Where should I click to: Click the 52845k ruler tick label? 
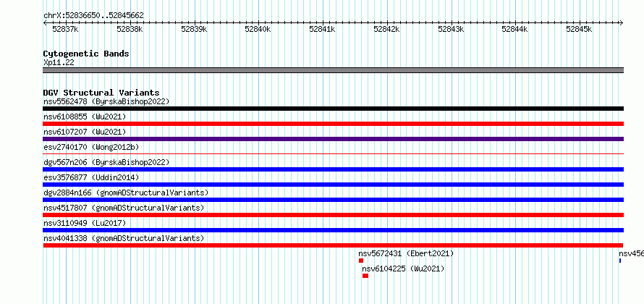pyautogui.click(x=579, y=29)
